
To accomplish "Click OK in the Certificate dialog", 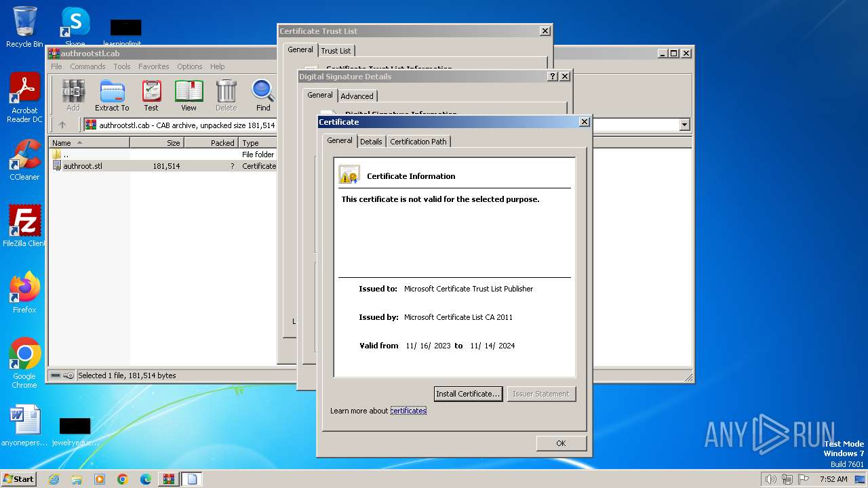I will coord(561,443).
